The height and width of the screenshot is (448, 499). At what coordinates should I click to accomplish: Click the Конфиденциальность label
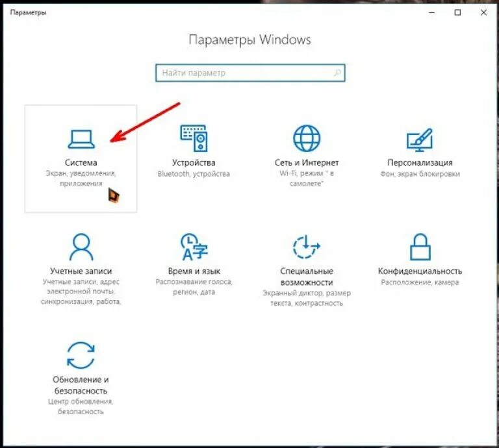(x=420, y=271)
